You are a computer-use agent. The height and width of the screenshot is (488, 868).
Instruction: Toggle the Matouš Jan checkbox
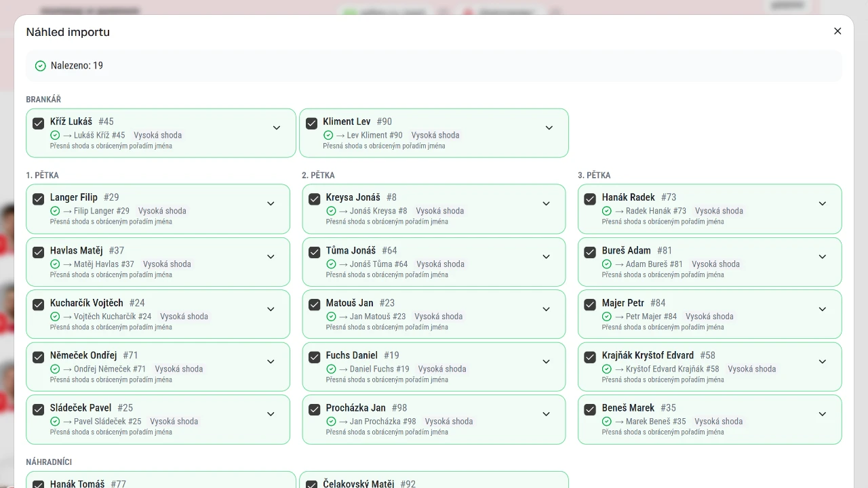(x=315, y=304)
